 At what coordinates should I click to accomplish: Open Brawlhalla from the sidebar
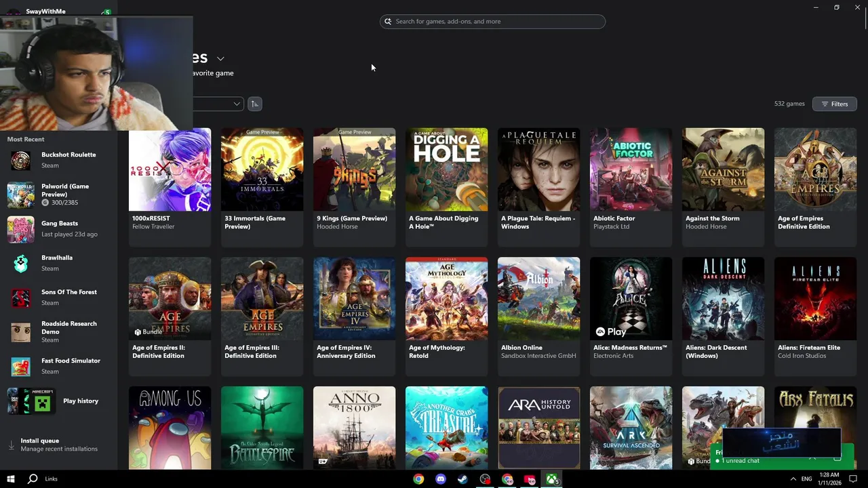(x=58, y=263)
